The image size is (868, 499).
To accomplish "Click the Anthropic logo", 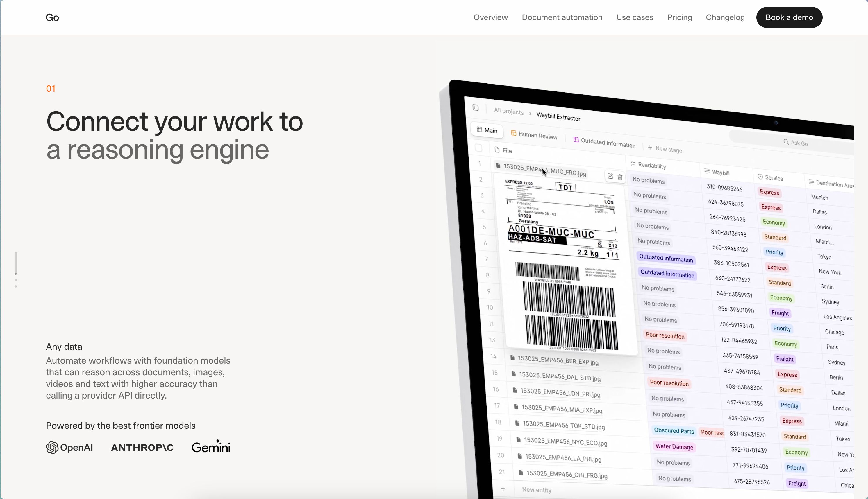I will click(142, 447).
